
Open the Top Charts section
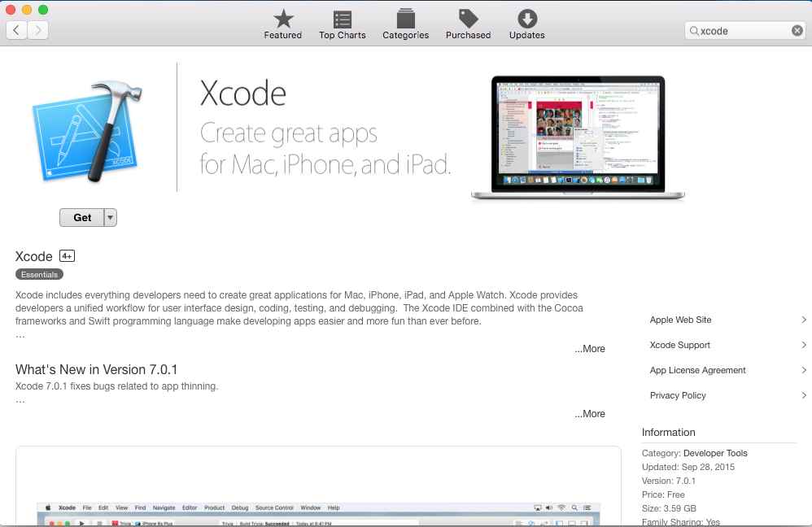coord(343,24)
